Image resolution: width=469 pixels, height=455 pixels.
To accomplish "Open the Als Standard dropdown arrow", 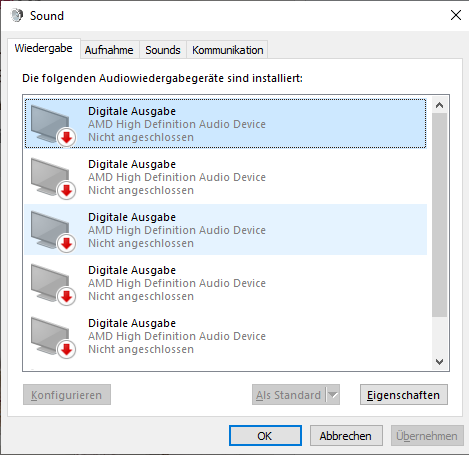I will [x=333, y=395].
